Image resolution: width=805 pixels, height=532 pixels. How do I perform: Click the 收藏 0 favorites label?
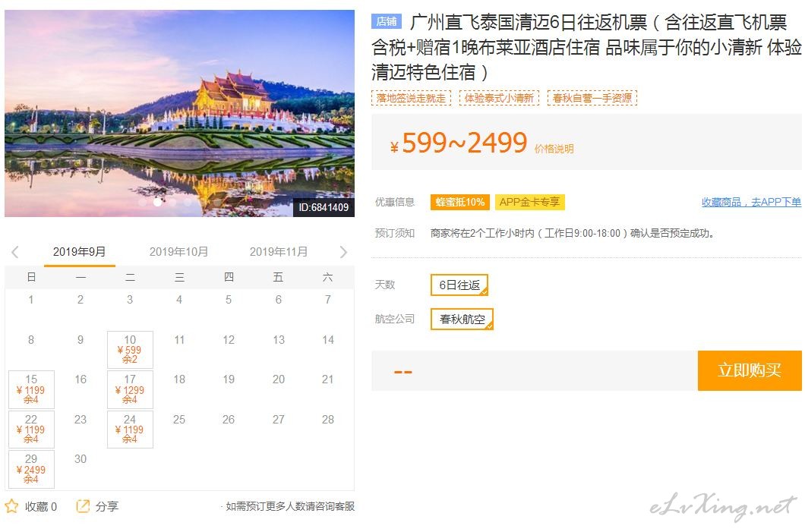coord(41,506)
